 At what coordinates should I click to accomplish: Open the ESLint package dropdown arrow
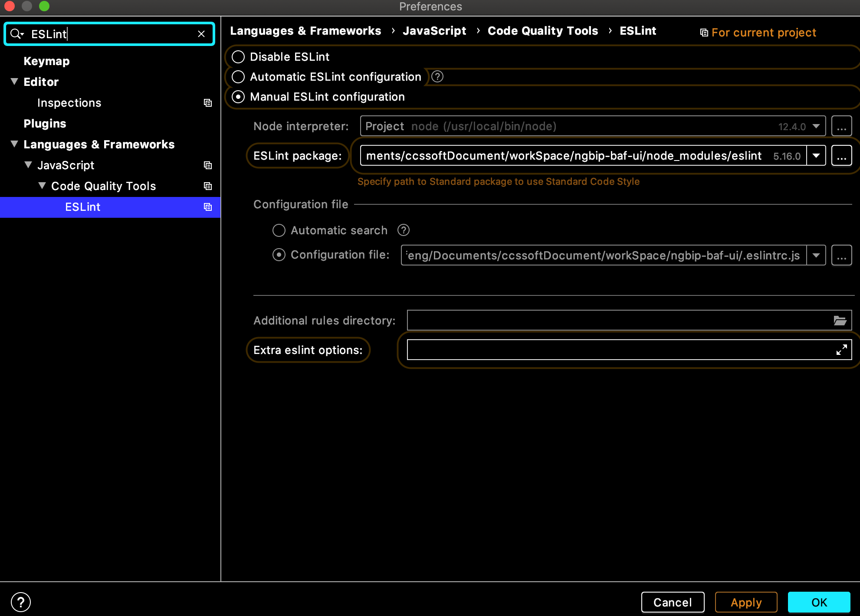816,156
